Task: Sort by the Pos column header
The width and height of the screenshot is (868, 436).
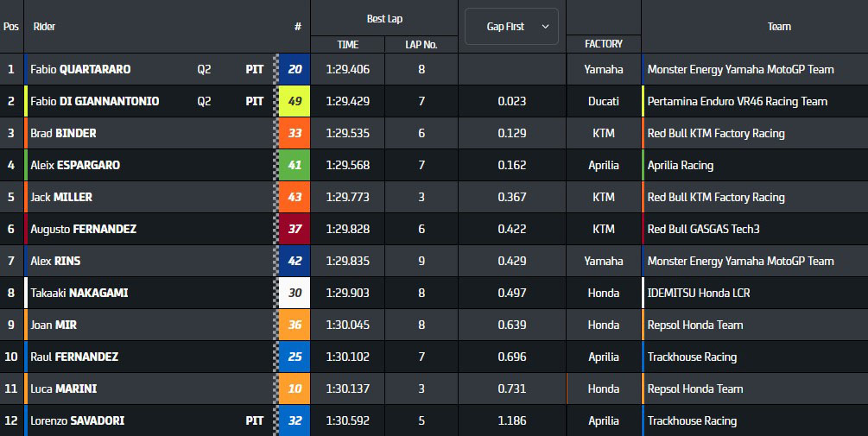Action: point(11,27)
